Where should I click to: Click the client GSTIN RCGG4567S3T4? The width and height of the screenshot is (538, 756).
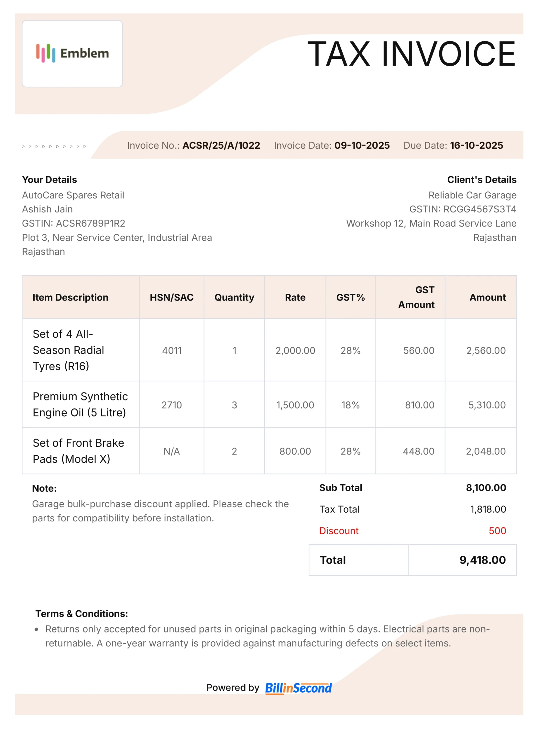(x=480, y=209)
